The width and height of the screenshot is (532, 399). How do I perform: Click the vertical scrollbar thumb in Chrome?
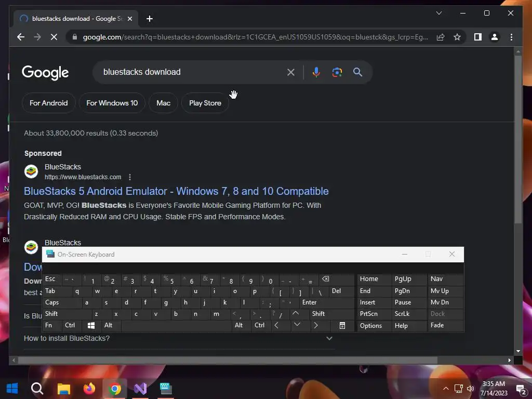[518, 139]
